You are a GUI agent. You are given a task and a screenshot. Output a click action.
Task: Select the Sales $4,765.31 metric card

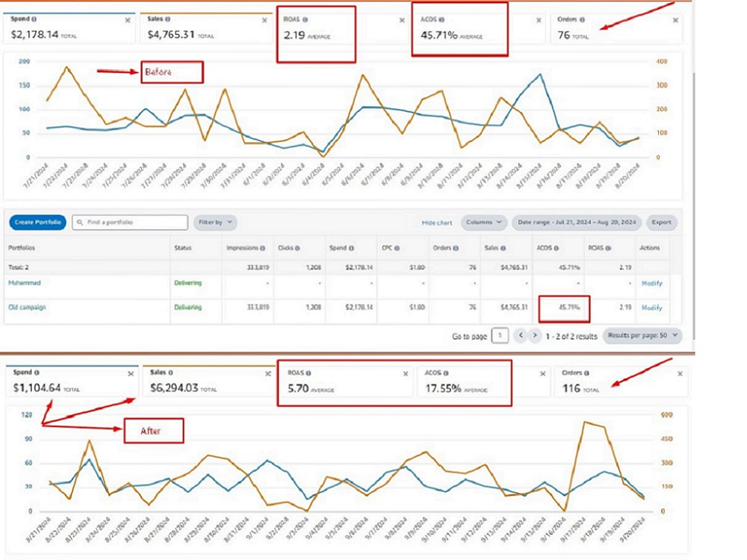206,28
